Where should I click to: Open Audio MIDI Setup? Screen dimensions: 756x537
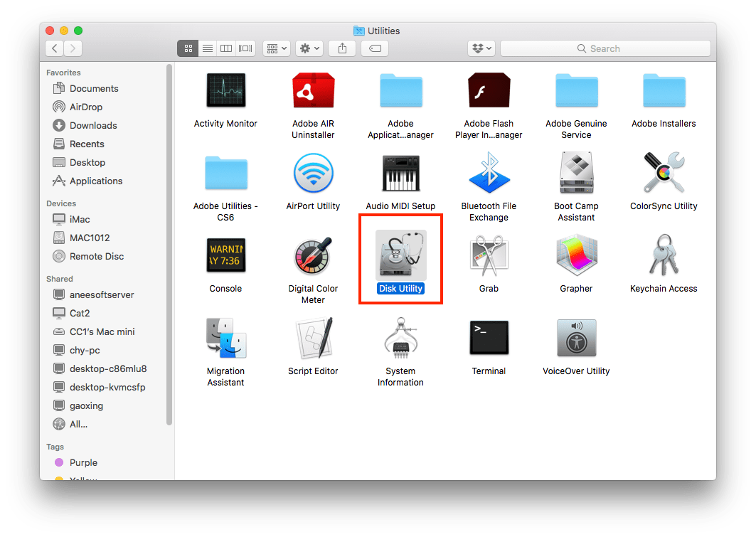point(400,173)
